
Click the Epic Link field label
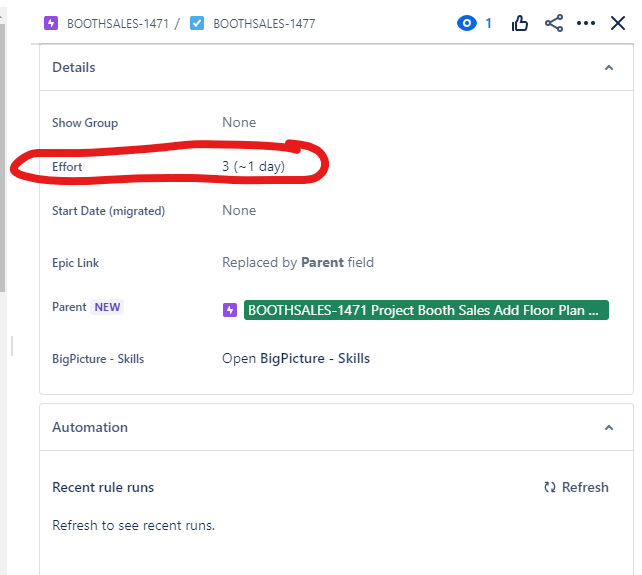click(75, 263)
